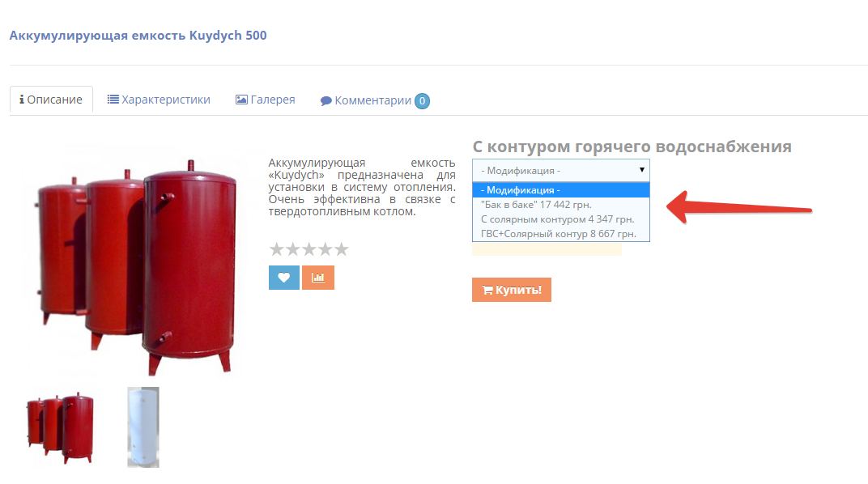The width and height of the screenshot is (868, 484).
Task: Click the dropdown arrow of Модификация
Action: pos(641,170)
